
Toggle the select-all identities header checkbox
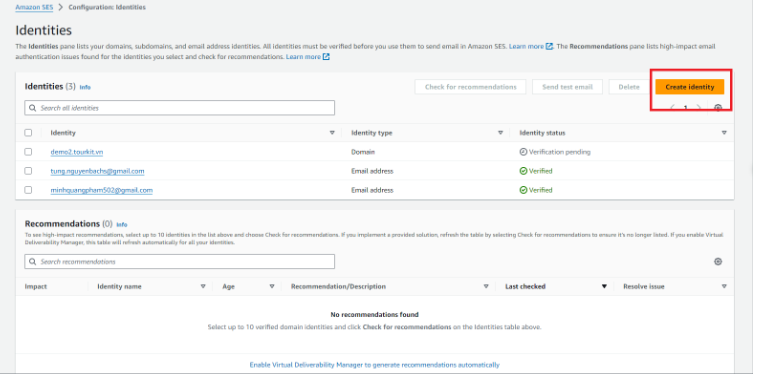tap(28, 133)
